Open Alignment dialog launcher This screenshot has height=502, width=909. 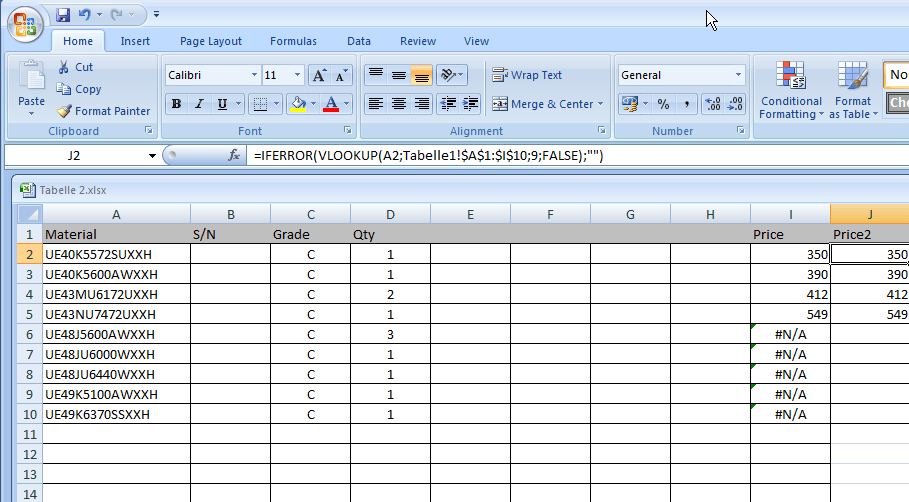(602, 131)
